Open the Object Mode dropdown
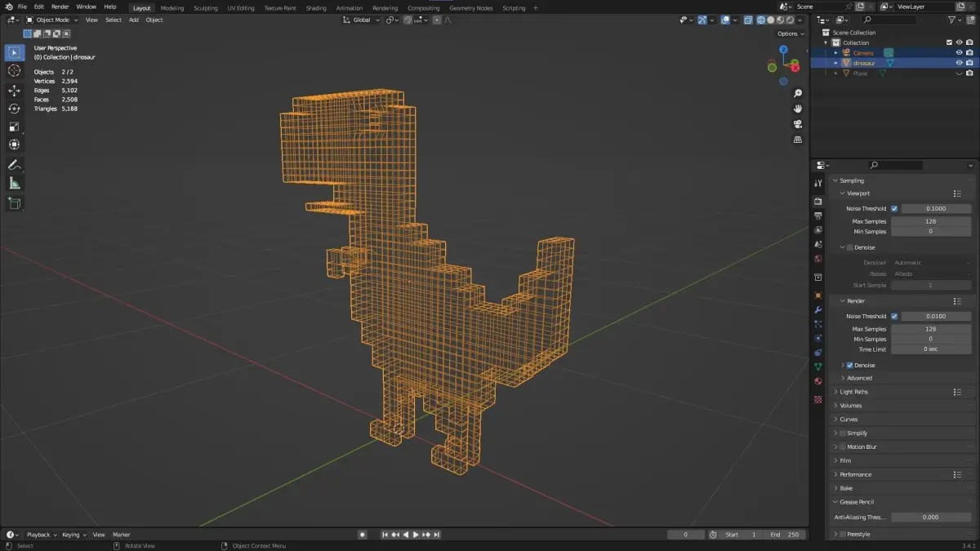Screen dimensions: 980x551 click(51, 20)
